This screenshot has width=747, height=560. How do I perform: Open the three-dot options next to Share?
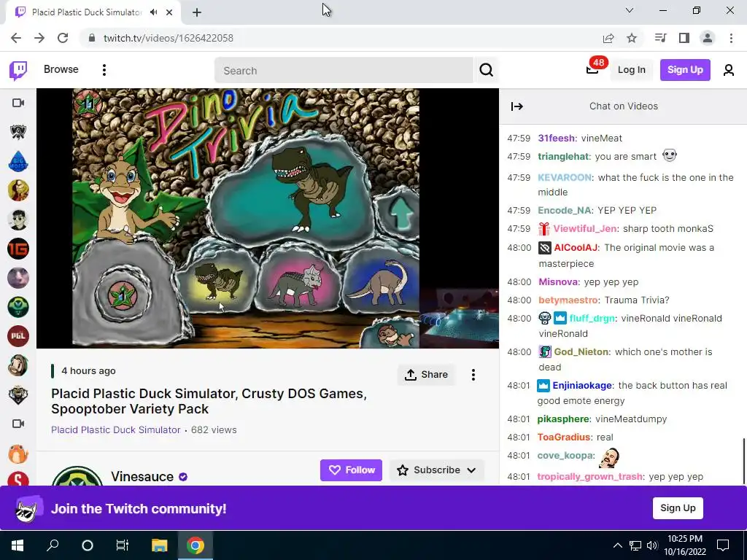pyautogui.click(x=473, y=375)
